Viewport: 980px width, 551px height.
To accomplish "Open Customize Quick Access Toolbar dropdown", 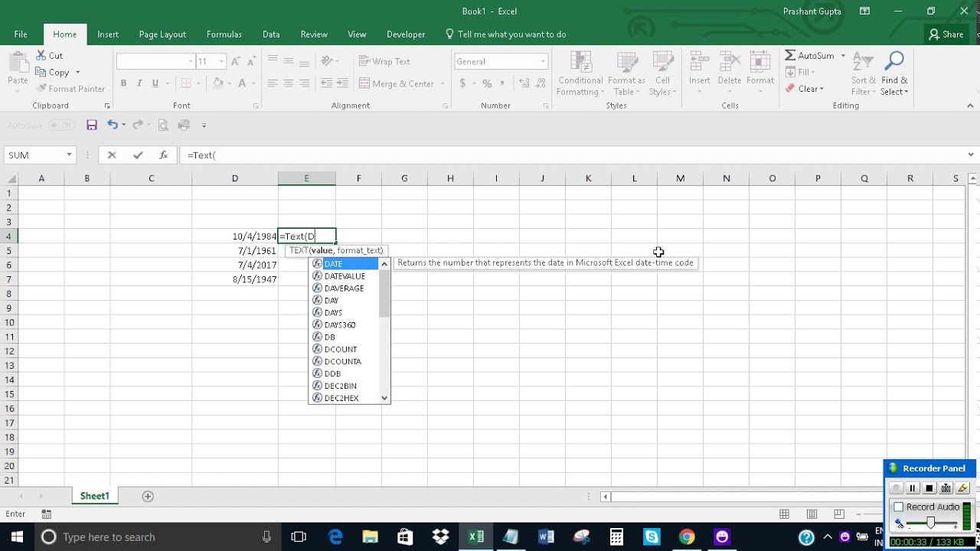I will (204, 125).
